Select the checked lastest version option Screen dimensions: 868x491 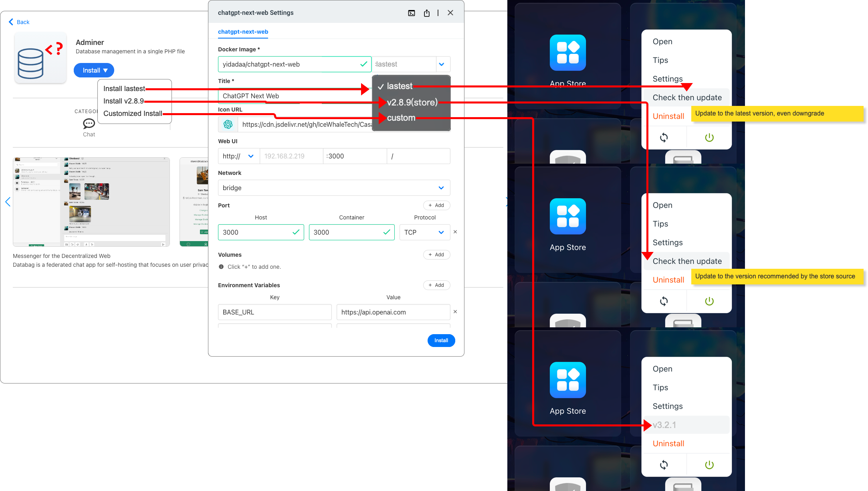click(400, 86)
